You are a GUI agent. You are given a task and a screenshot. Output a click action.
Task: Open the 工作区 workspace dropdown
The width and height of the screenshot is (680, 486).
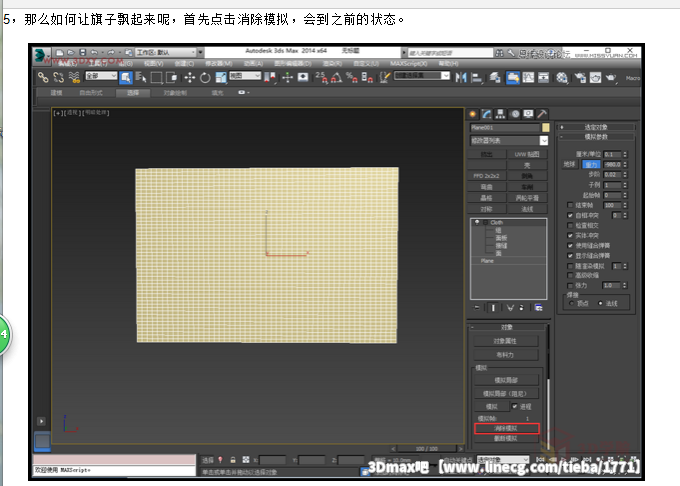[x=166, y=52]
